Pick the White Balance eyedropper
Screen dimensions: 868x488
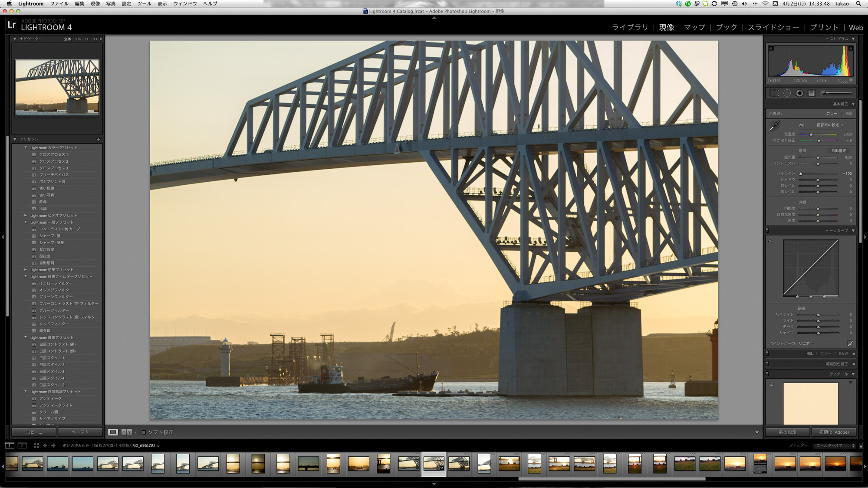click(774, 126)
